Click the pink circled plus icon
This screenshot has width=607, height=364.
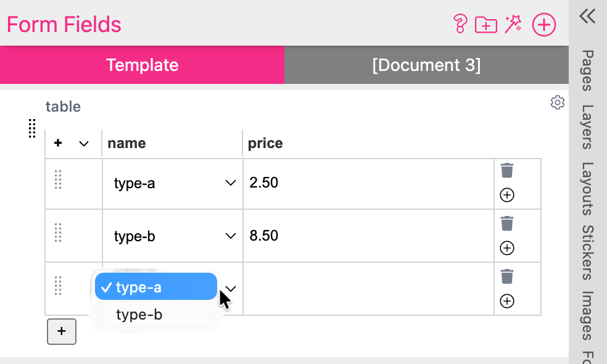pos(544,25)
